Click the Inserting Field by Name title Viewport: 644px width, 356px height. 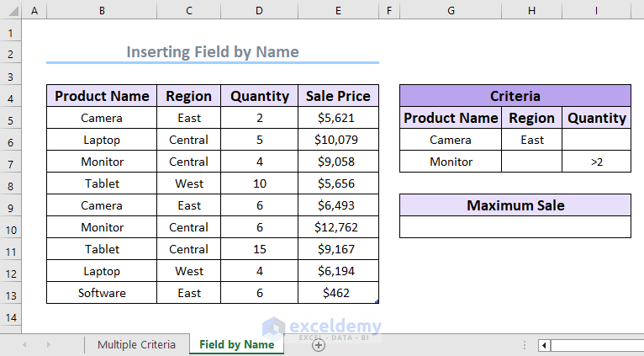[x=213, y=52]
